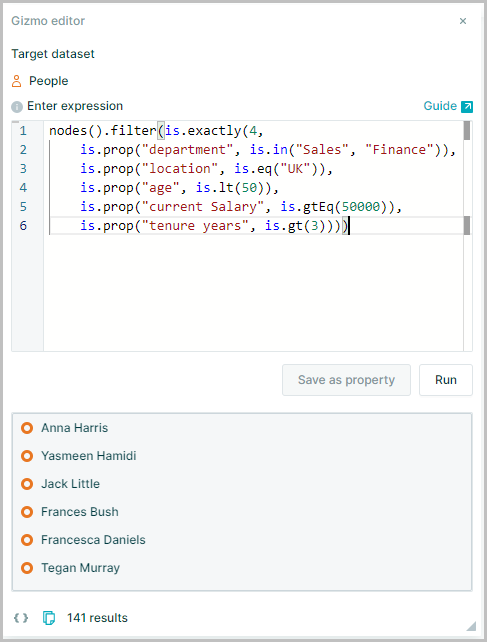Image resolution: width=487 pixels, height=642 pixels.
Task: Click the People target dataset label
Action: 48,81
